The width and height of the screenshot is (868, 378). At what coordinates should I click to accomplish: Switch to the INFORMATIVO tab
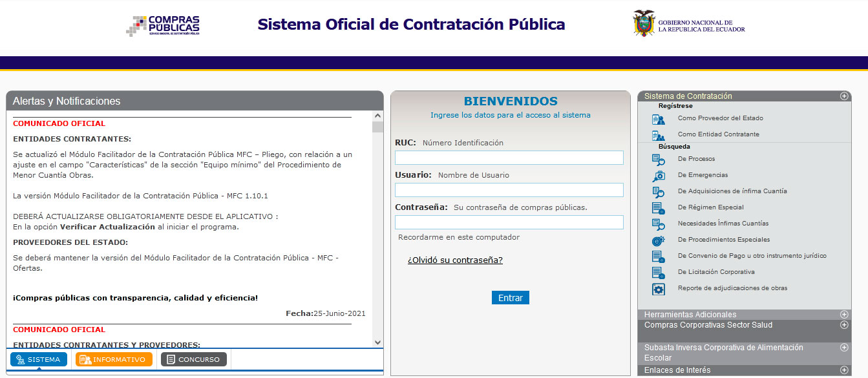click(114, 359)
